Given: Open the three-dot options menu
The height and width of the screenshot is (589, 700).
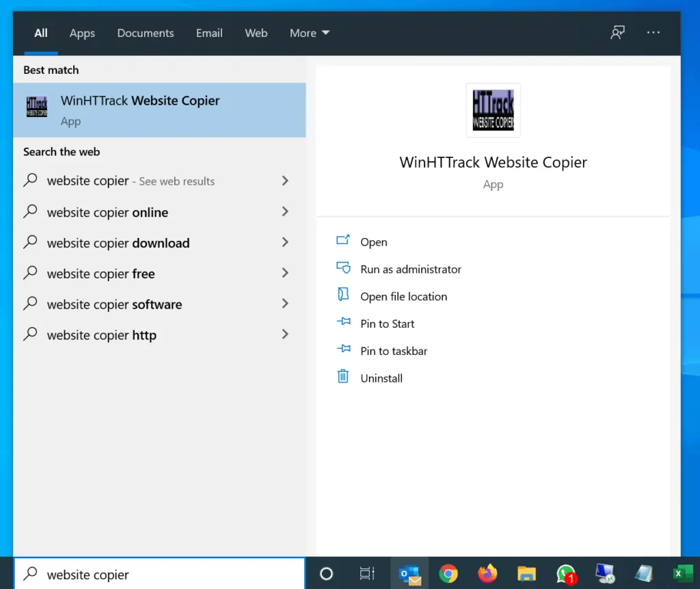Looking at the screenshot, I should click(653, 33).
